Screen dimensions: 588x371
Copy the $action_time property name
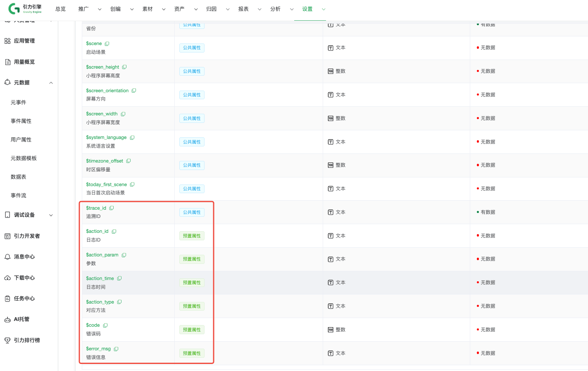[x=119, y=278]
